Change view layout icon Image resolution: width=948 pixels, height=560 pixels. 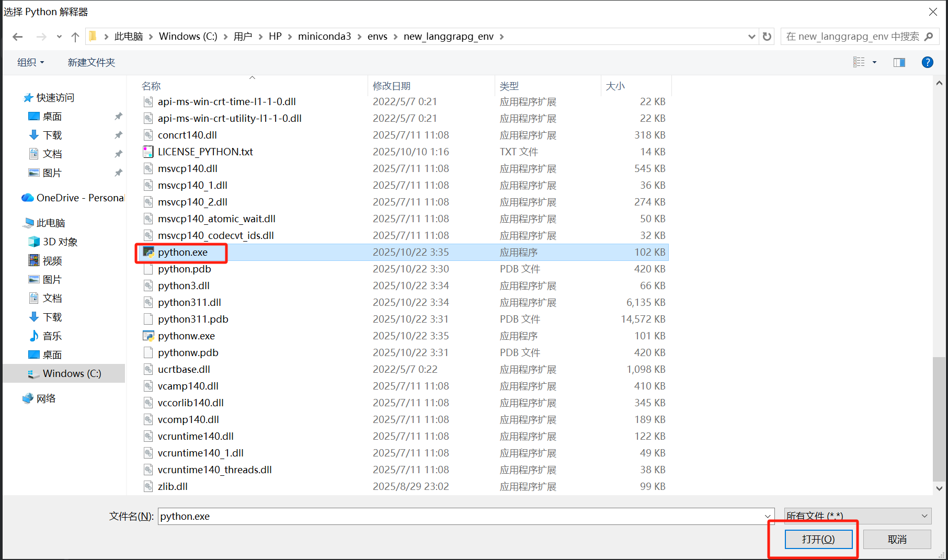(x=859, y=62)
